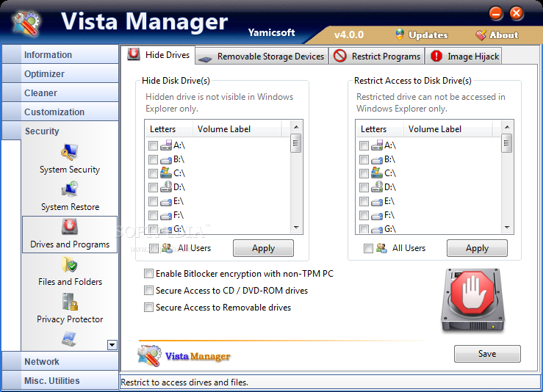Click the Windows C:\ drive icon in Hide list
Screen dimensions: 543x392
pyautogui.click(x=166, y=173)
